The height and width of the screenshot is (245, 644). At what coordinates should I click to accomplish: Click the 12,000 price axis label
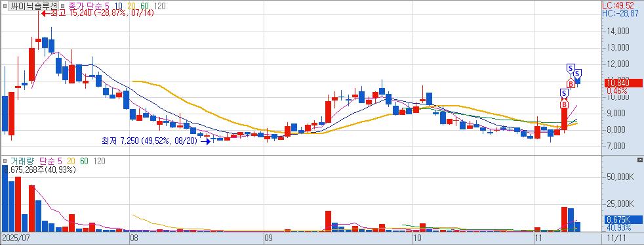pyautogui.click(x=618, y=64)
